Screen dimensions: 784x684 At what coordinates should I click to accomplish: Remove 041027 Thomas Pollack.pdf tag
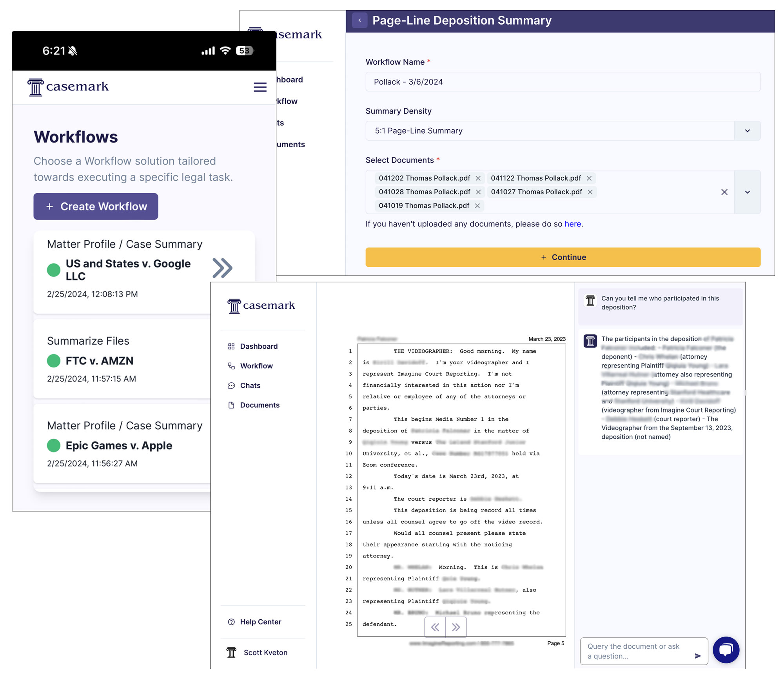[590, 192]
